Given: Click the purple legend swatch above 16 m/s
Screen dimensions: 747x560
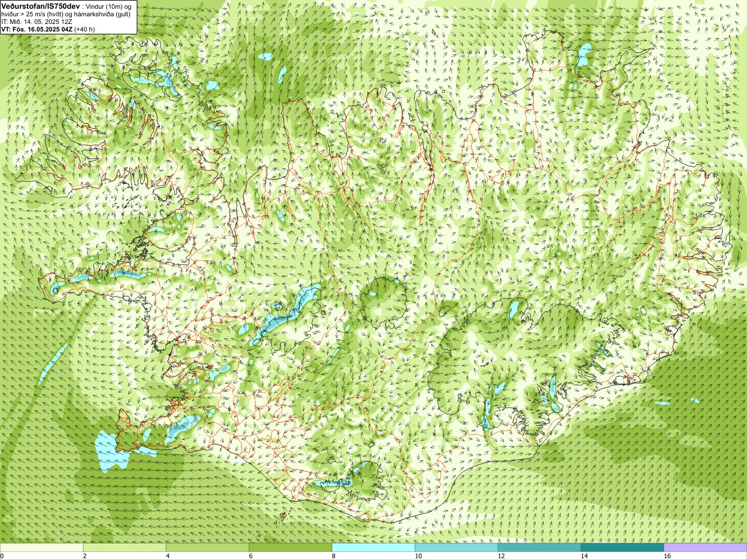Looking at the screenshot, I should (706, 548).
